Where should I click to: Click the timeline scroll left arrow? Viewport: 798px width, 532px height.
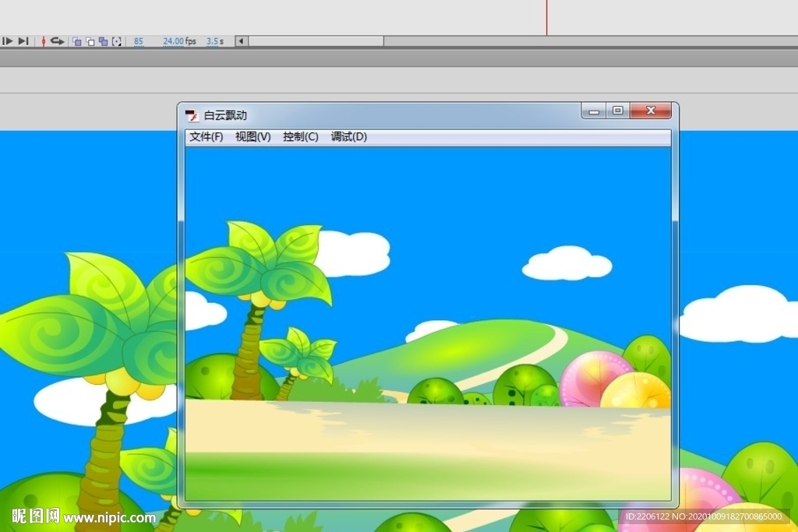[x=242, y=41]
